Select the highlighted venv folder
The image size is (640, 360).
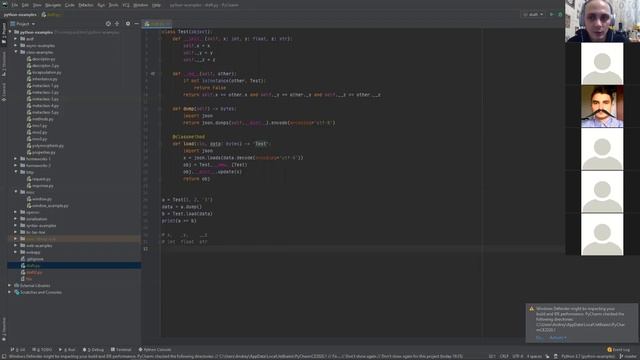(x=74, y=239)
